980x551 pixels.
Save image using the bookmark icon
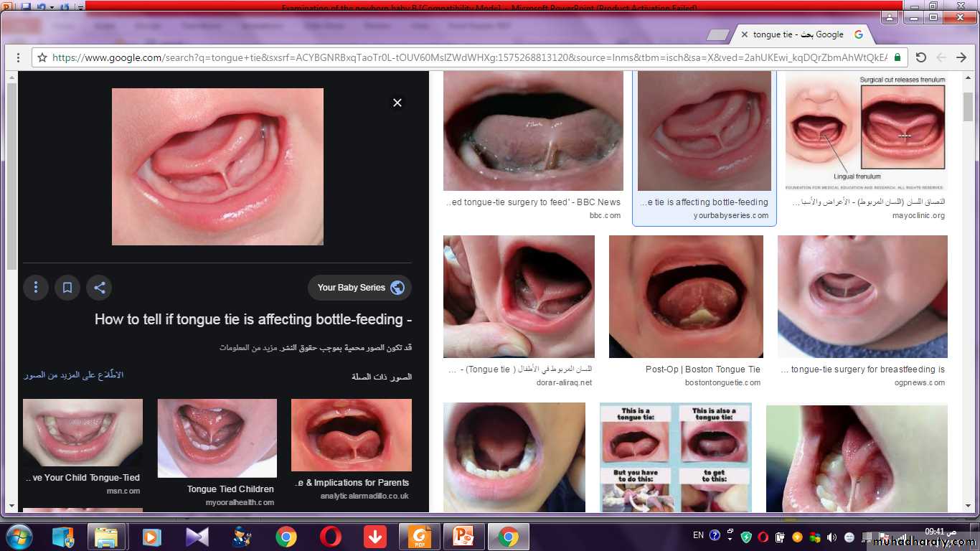pyautogui.click(x=67, y=288)
